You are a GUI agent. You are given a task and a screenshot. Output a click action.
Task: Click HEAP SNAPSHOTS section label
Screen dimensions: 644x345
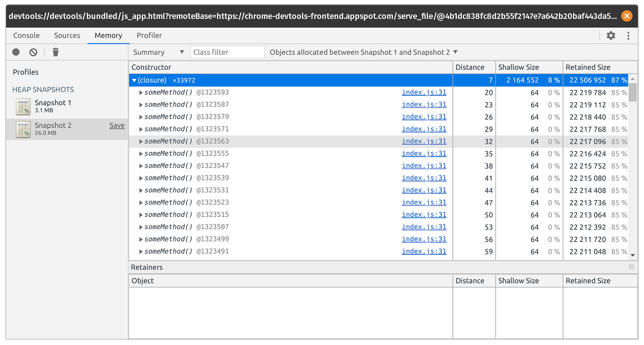pyautogui.click(x=43, y=89)
